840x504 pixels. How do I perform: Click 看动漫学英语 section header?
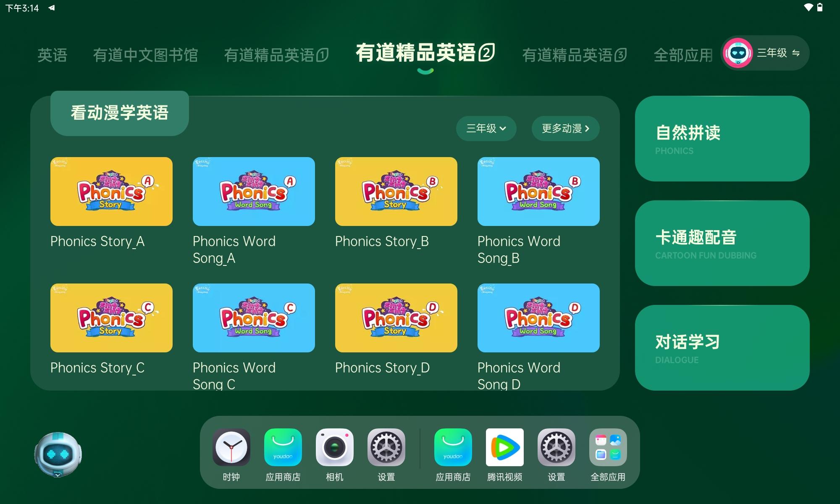coord(119,113)
